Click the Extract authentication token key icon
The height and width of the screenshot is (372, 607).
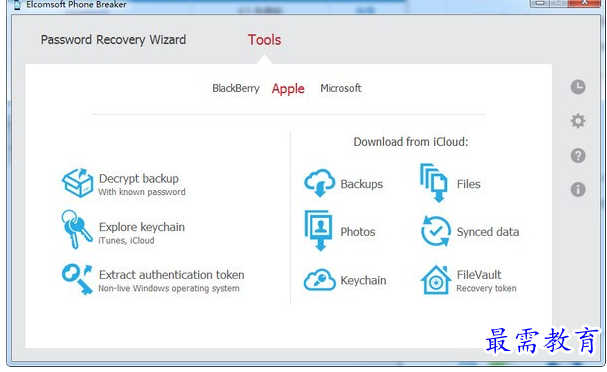coord(77,279)
